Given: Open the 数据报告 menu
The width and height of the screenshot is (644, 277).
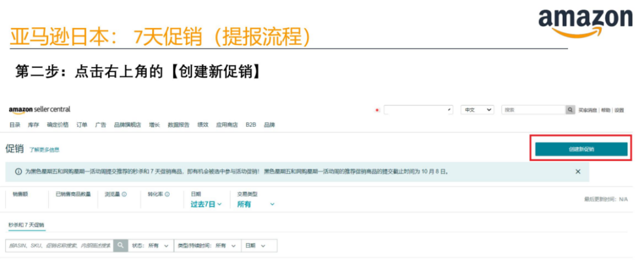Looking at the screenshot, I should (x=179, y=125).
